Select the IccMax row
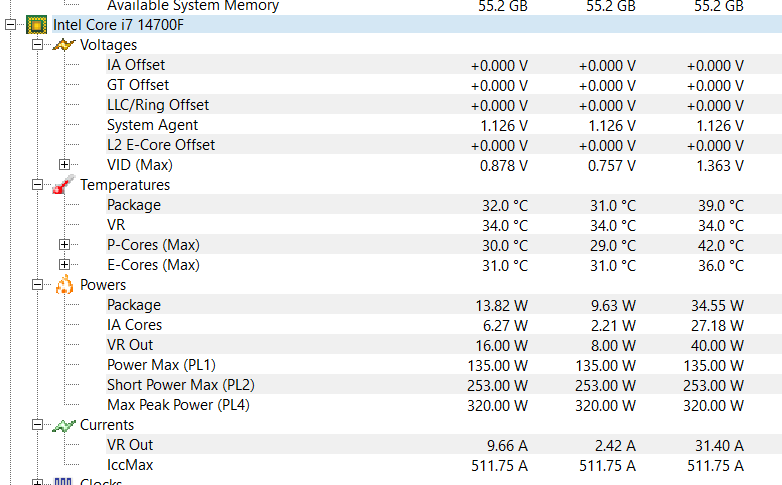The image size is (782, 485). point(444,465)
